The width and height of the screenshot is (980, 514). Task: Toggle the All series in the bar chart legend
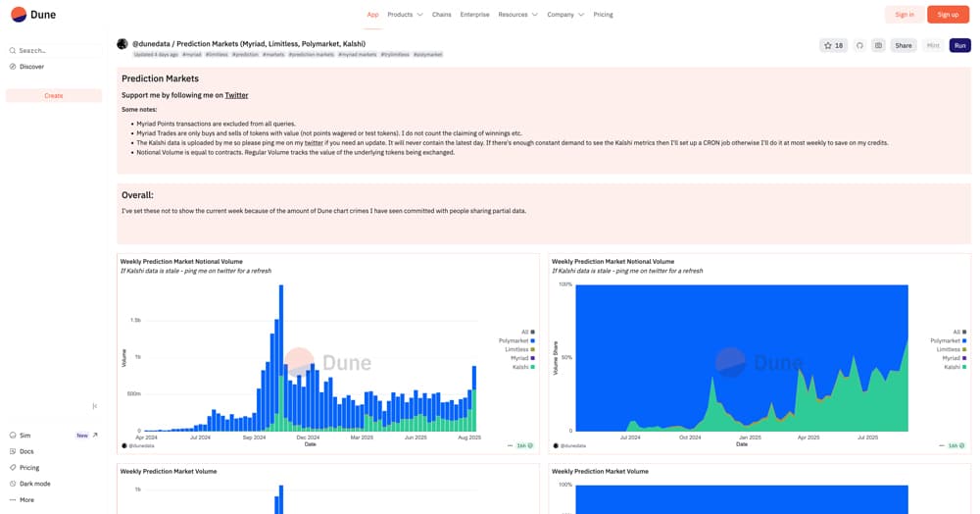(528, 332)
